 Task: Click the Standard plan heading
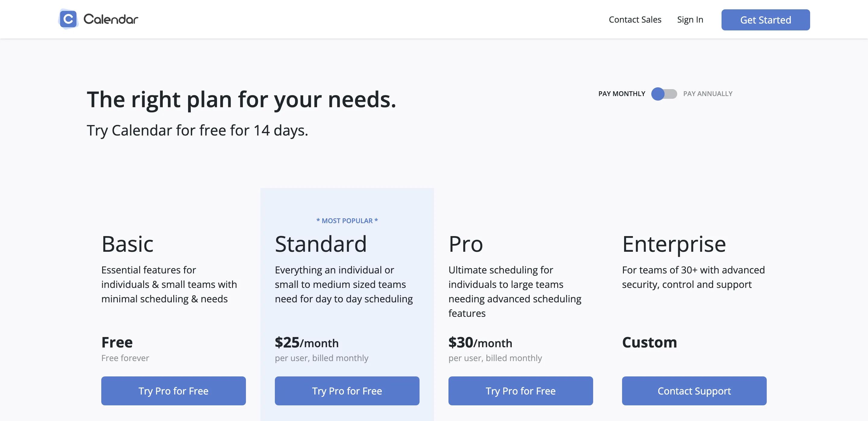321,244
